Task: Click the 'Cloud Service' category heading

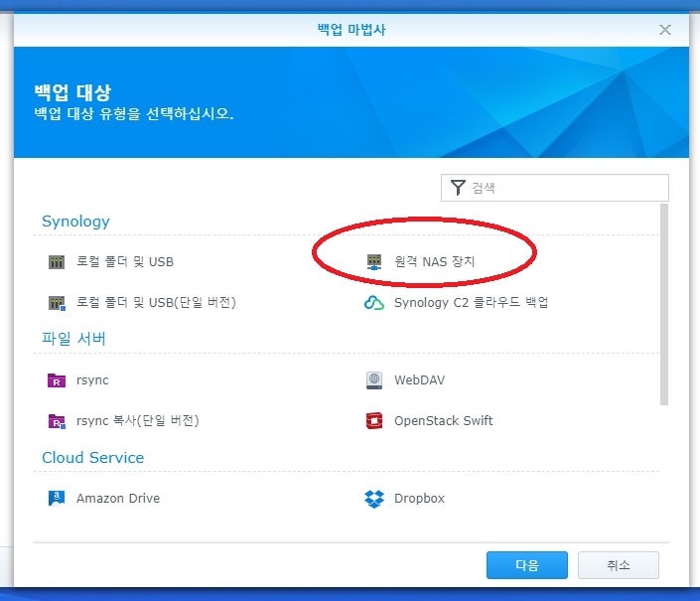Action: pos(93,458)
